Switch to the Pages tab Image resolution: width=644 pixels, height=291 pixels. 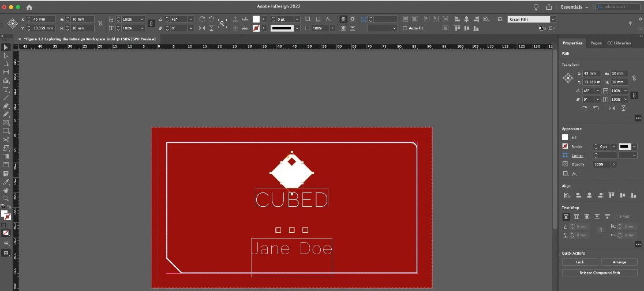tap(596, 43)
